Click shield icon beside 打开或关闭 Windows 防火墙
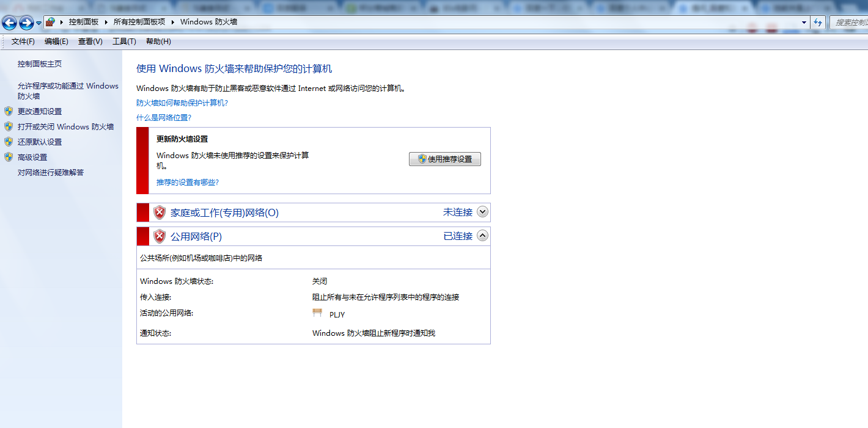Screen dimensions: 868x428 [9, 126]
